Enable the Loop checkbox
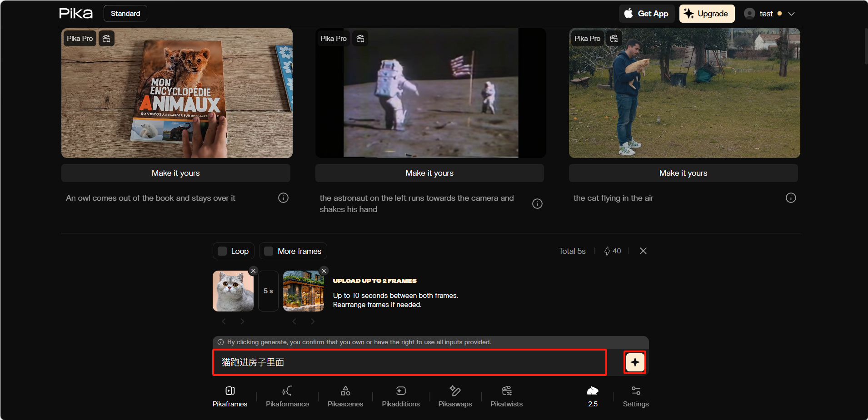 222,251
